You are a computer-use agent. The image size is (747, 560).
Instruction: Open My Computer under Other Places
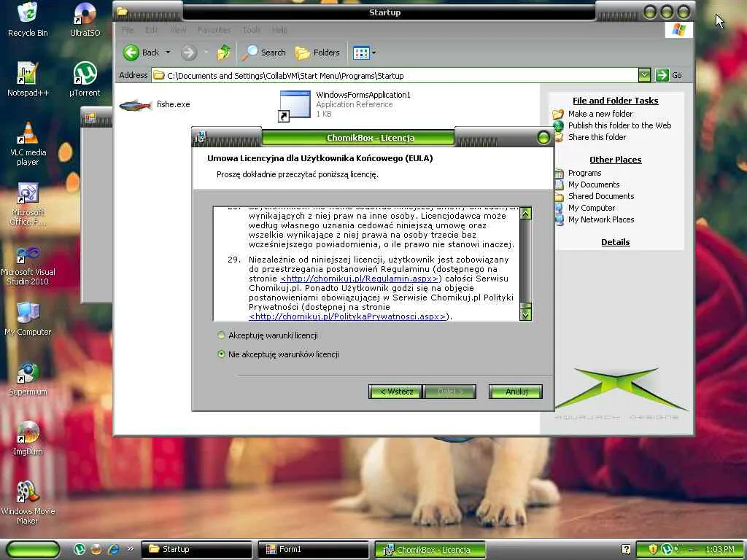(x=591, y=208)
